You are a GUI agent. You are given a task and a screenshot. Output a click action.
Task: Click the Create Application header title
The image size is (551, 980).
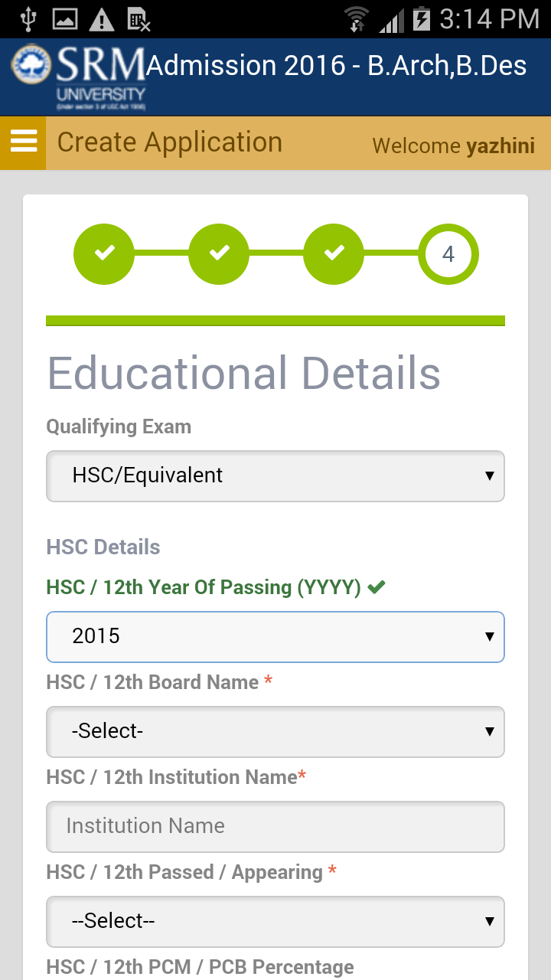(x=170, y=142)
